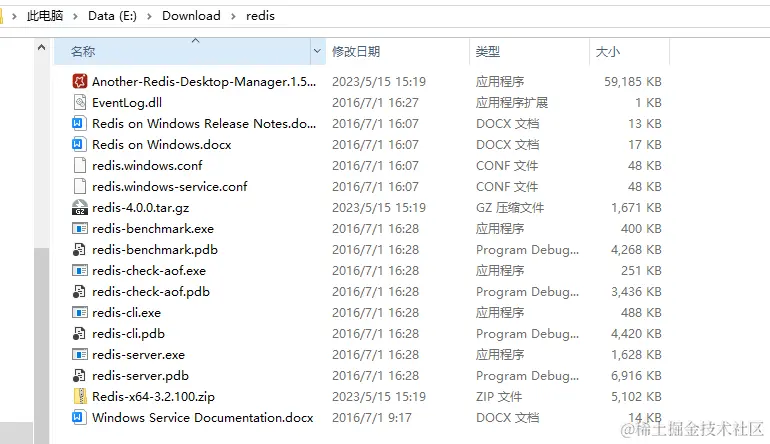Click the EventLog.dll file icon

80,102
